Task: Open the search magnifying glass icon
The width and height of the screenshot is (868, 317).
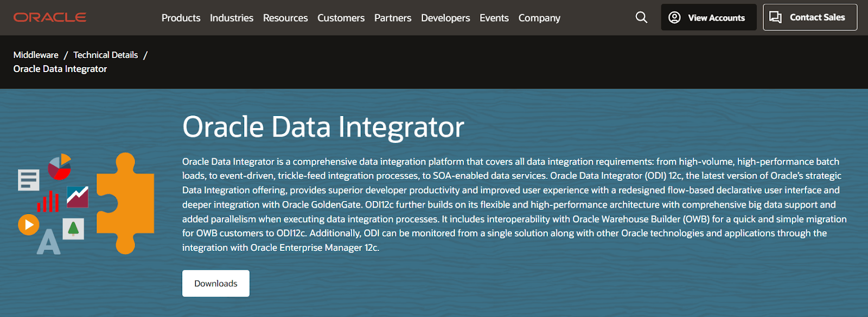Action: 641,17
